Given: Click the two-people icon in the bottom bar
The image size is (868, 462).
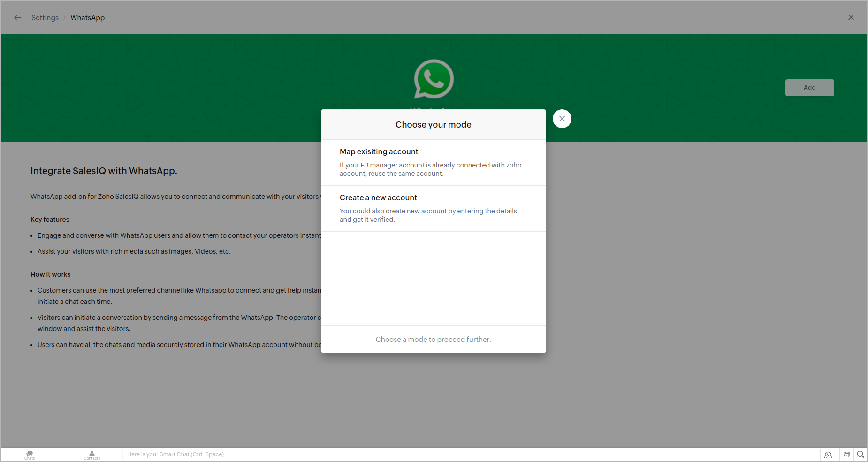Looking at the screenshot, I should click(x=828, y=454).
